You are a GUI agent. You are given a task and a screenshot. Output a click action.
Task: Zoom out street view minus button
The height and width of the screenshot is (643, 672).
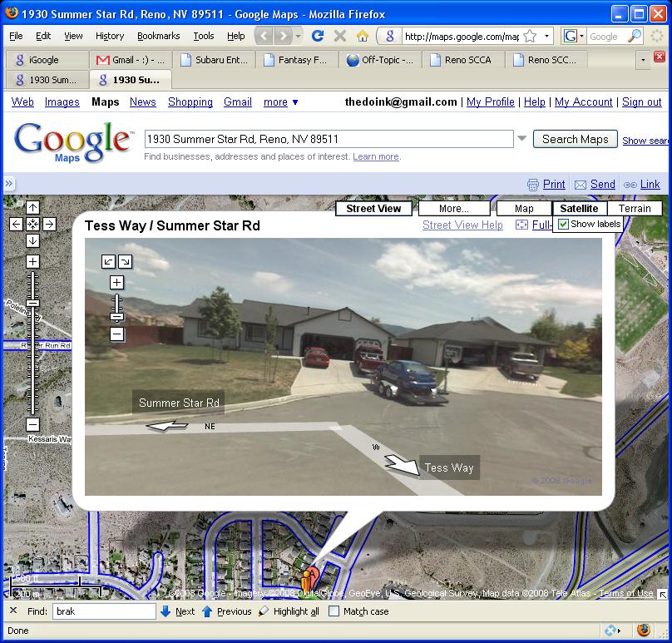click(117, 334)
